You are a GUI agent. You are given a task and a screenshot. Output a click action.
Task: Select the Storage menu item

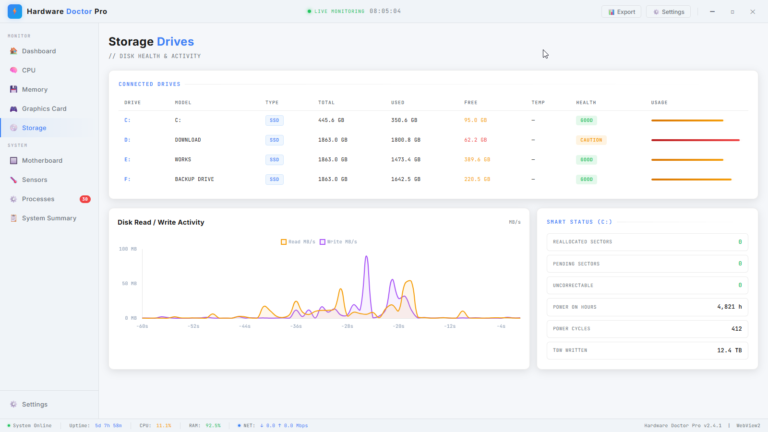(49, 128)
